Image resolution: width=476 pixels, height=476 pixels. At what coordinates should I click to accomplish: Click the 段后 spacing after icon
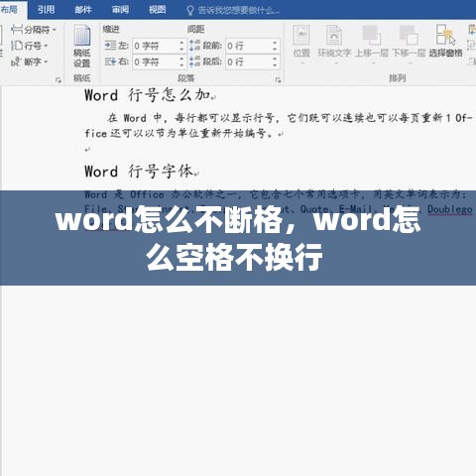pos(195,61)
